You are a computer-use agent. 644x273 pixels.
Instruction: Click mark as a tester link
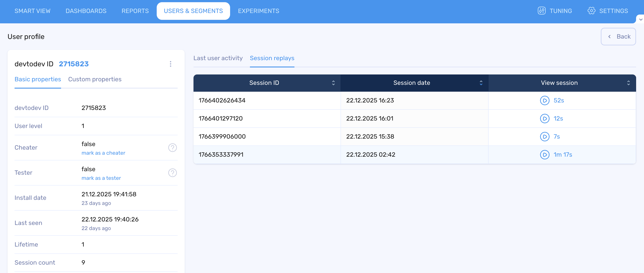click(101, 178)
